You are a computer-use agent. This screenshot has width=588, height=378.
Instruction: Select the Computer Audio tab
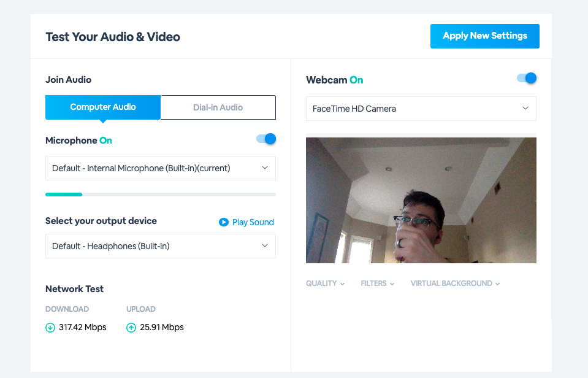click(x=102, y=107)
